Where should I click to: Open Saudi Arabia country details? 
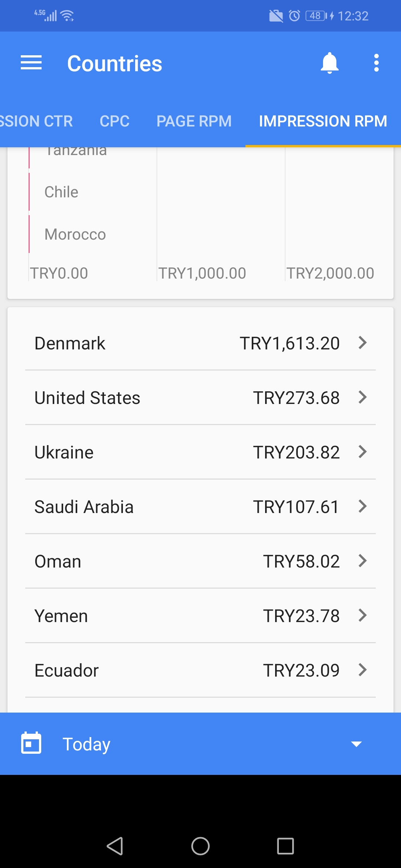200,507
